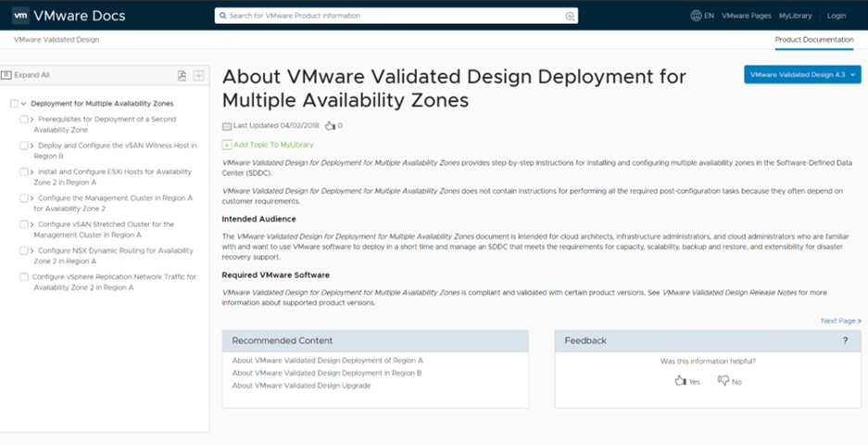The width and height of the screenshot is (868, 445).
Task: Click the search magnifier icon
Action: [x=222, y=16]
